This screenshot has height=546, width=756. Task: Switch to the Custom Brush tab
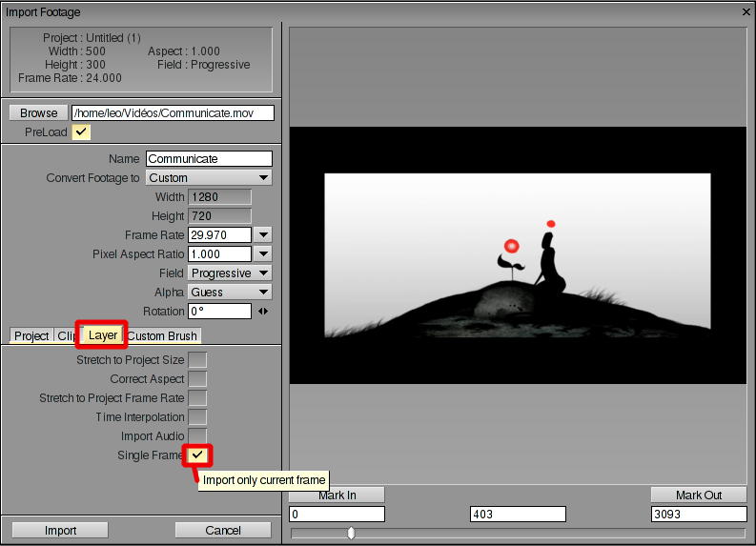tap(163, 335)
